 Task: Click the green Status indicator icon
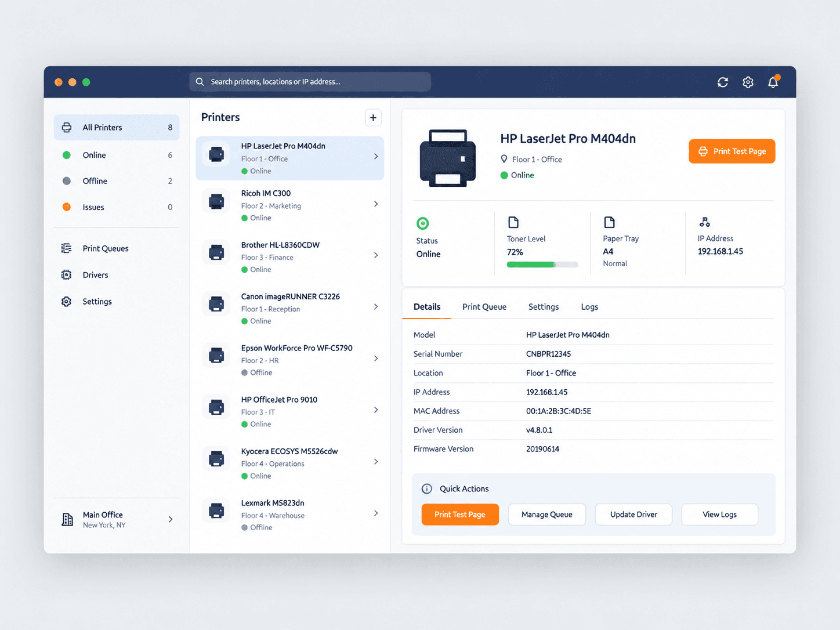423,223
